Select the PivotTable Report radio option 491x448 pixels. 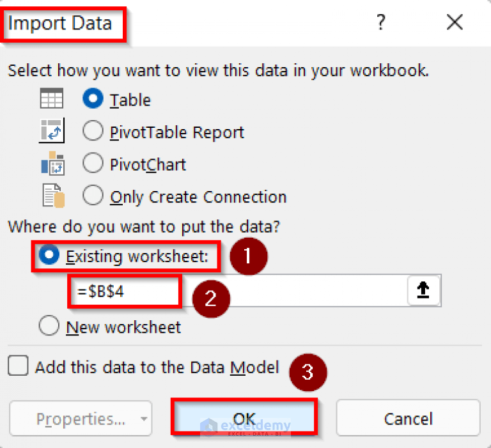(x=93, y=131)
